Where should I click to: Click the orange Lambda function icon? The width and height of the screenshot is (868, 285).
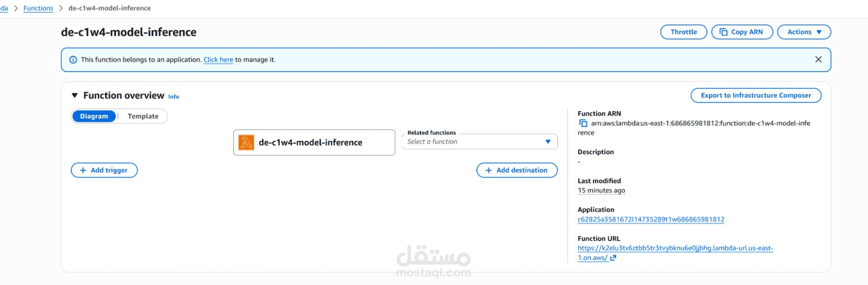coord(246,142)
